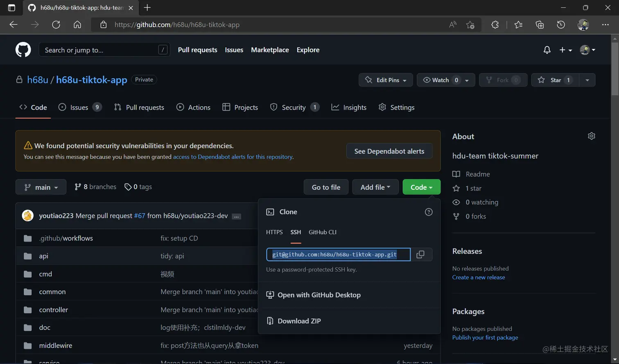Open the notifications bell

pos(547,50)
